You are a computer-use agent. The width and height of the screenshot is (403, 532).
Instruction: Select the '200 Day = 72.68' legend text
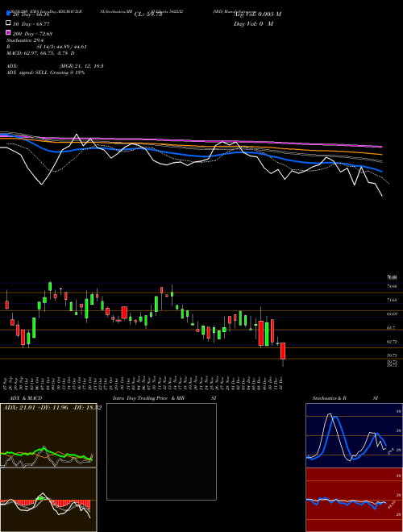[32, 34]
